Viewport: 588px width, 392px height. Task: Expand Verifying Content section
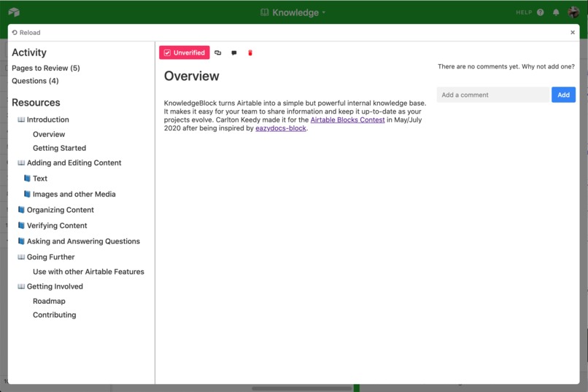(x=53, y=225)
